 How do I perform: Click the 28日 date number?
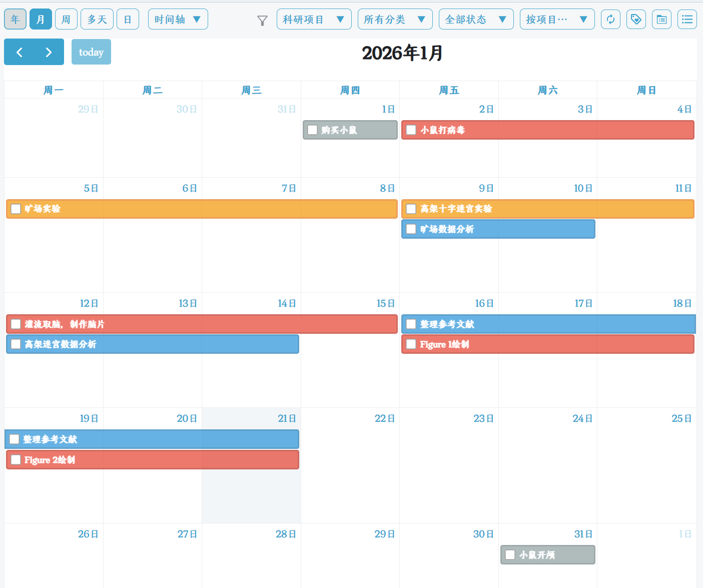click(x=286, y=534)
